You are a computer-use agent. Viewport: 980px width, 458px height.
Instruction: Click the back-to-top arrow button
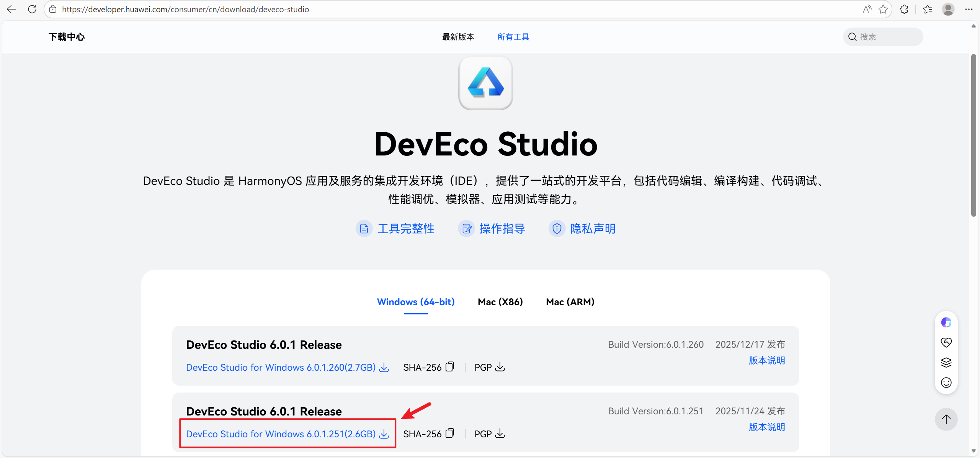coord(946,419)
